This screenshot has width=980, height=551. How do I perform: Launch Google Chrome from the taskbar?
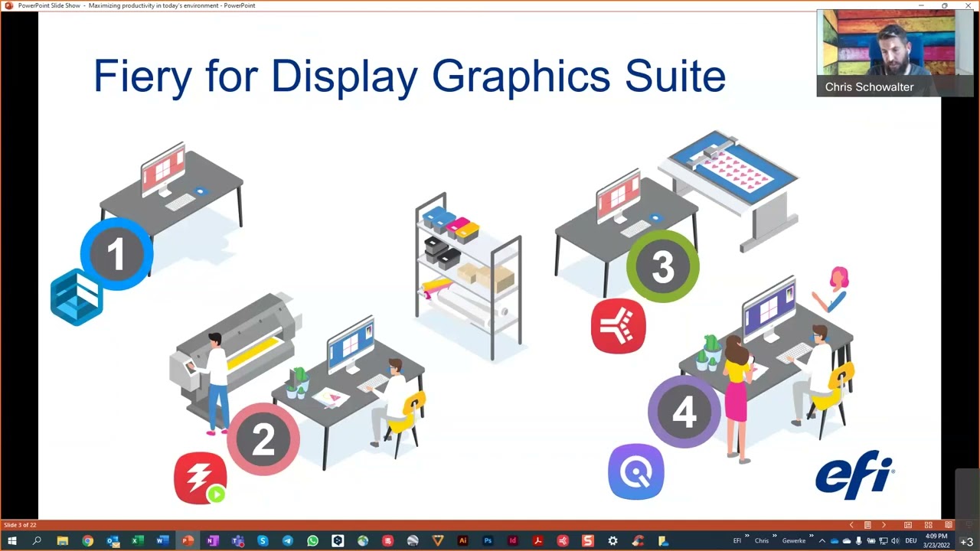coord(87,541)
